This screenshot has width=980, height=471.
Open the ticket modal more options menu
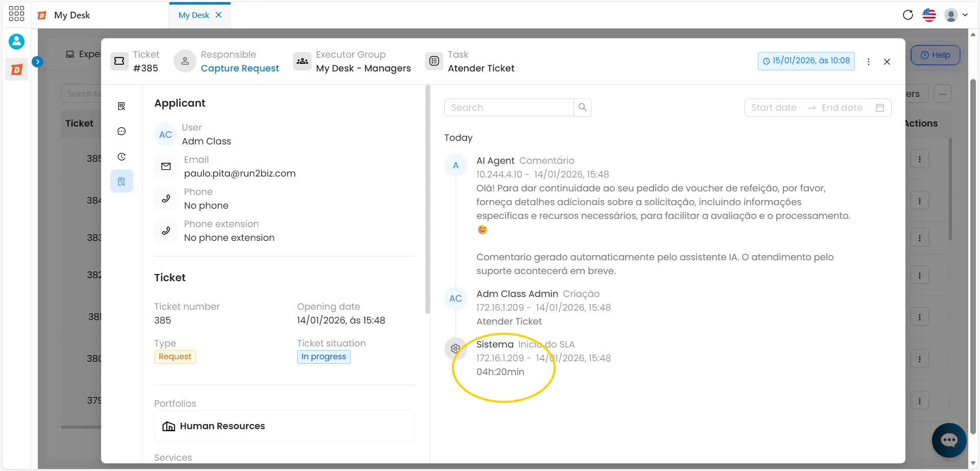coord(869,62)
